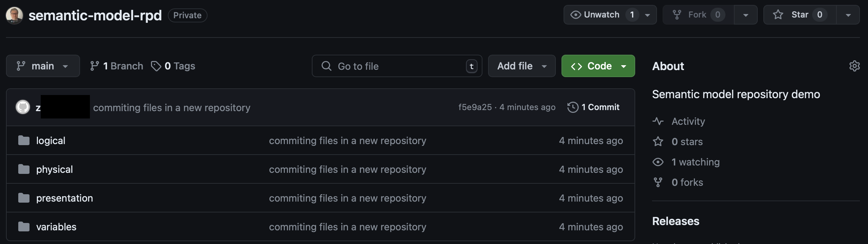Viewport: 868px width, 244px height.
Task: View the 1 Commit history link
Action: click(x=593, y=107)
